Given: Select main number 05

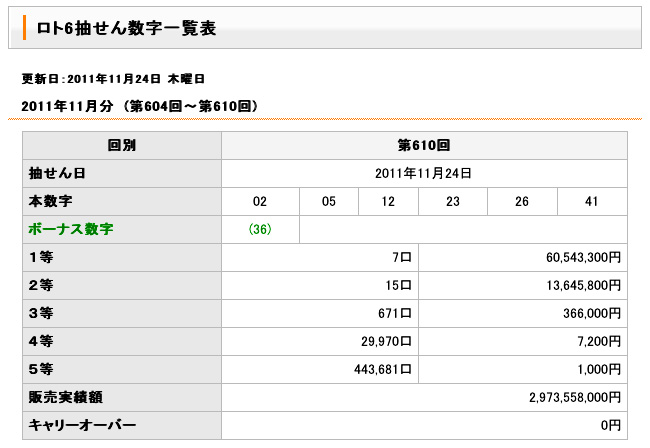Looking at the screenshot, I should [x=329, y=201].
